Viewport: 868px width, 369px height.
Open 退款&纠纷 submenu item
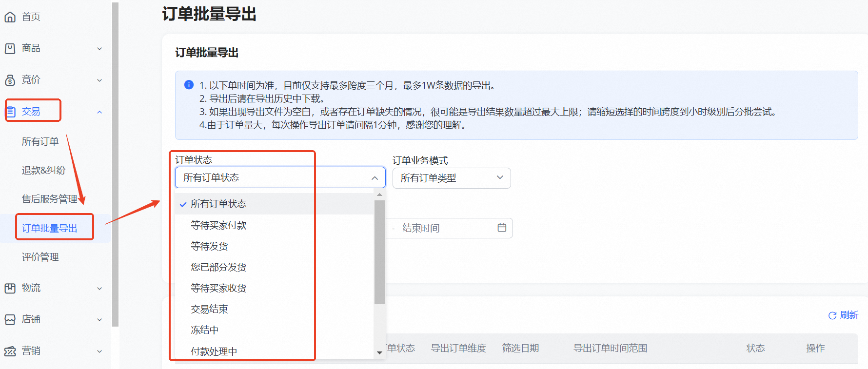coord(43,170)
